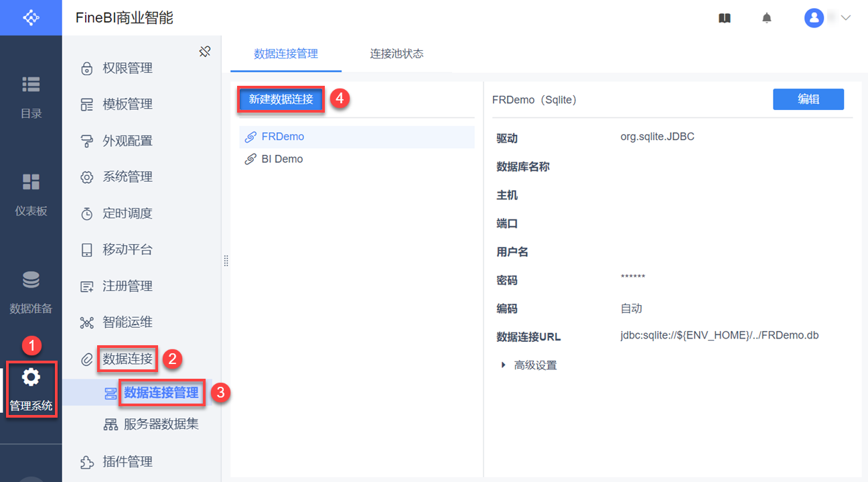Click the sidebar resize drag handle
Screen dimensions: 868x482
[x=226, y=261]
